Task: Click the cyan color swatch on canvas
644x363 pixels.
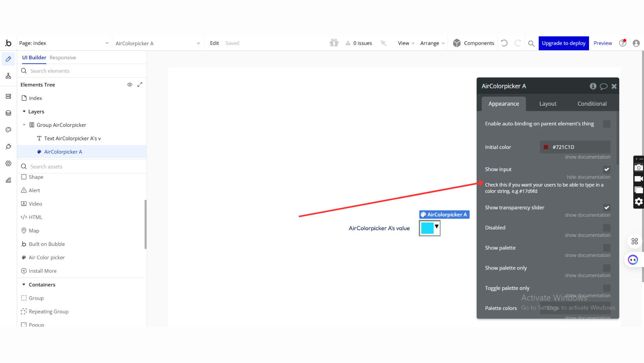Action: pyautogui.click(x=427, y=228)
